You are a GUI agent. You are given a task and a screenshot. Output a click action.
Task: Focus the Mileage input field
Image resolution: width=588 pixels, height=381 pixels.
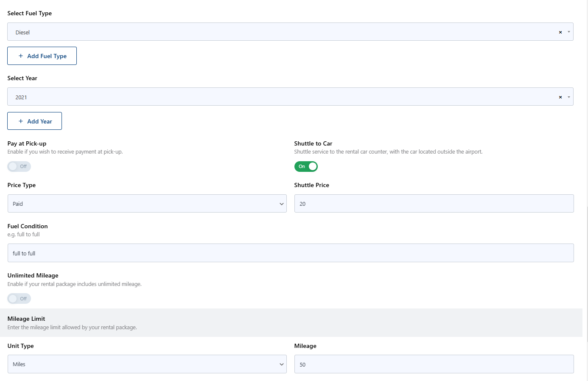click(434, 364)
